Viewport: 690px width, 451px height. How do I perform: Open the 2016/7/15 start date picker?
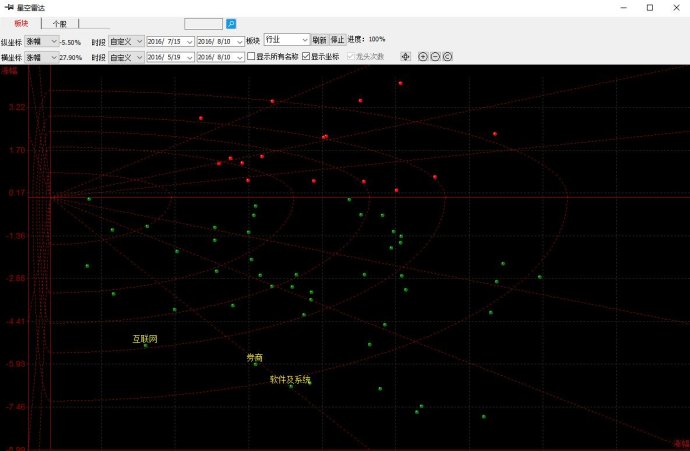(170, 41)
